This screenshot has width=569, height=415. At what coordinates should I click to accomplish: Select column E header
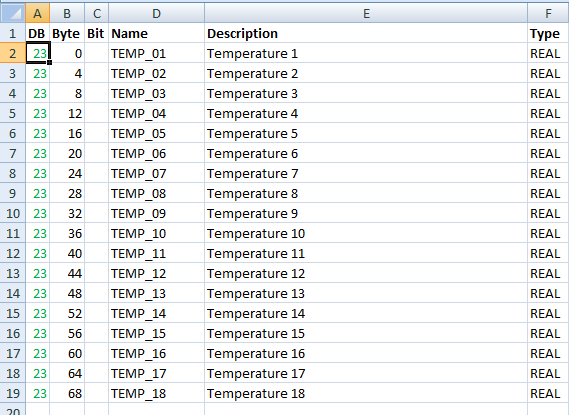click(366, 13)
